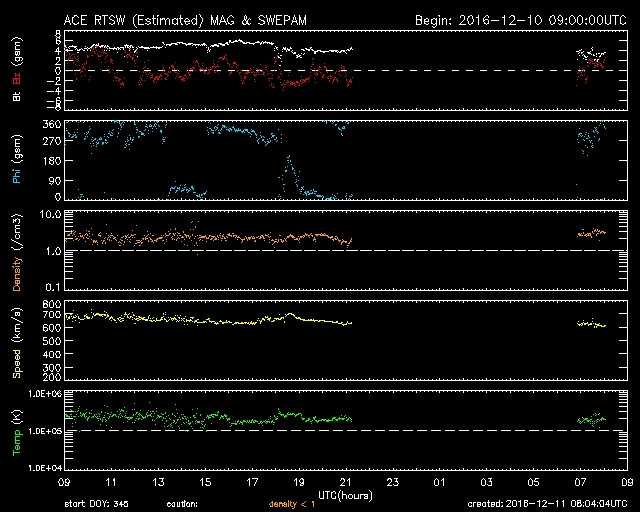This screenshot has width=640, height=512.
Task: Click the 01 hour tick label
Action: [x=440, y=483]
